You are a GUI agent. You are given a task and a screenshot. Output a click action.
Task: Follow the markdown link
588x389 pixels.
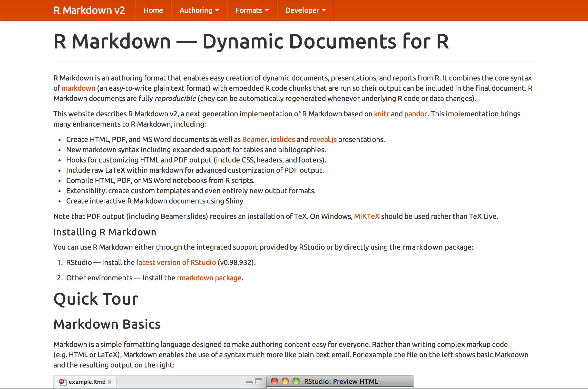[78, 88]
